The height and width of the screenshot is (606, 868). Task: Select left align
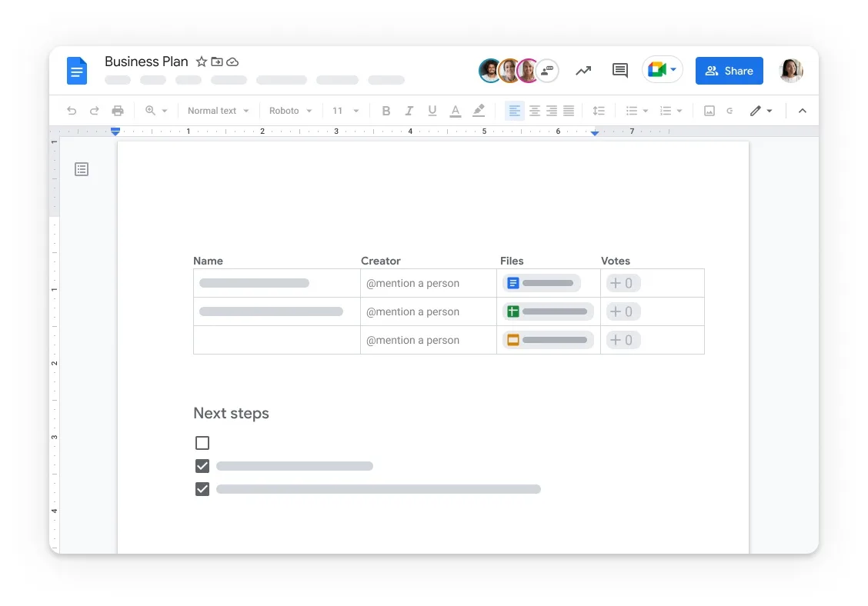click(x=514, y=111)
